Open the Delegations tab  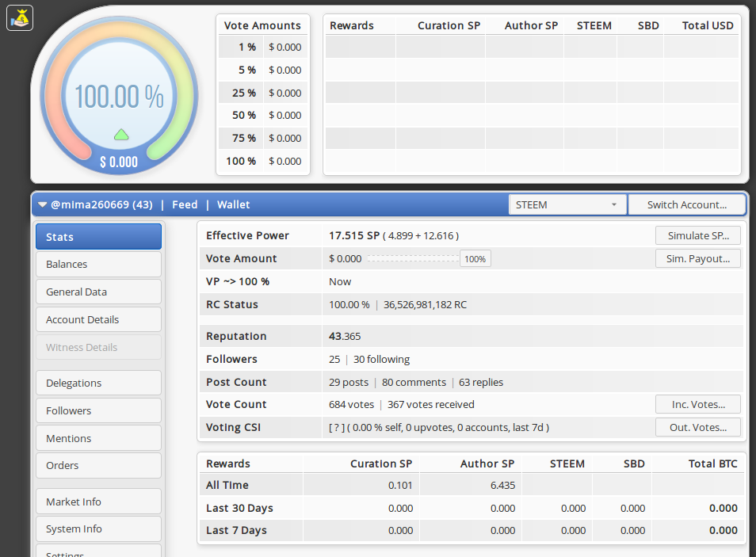click(x=98, y=383)
